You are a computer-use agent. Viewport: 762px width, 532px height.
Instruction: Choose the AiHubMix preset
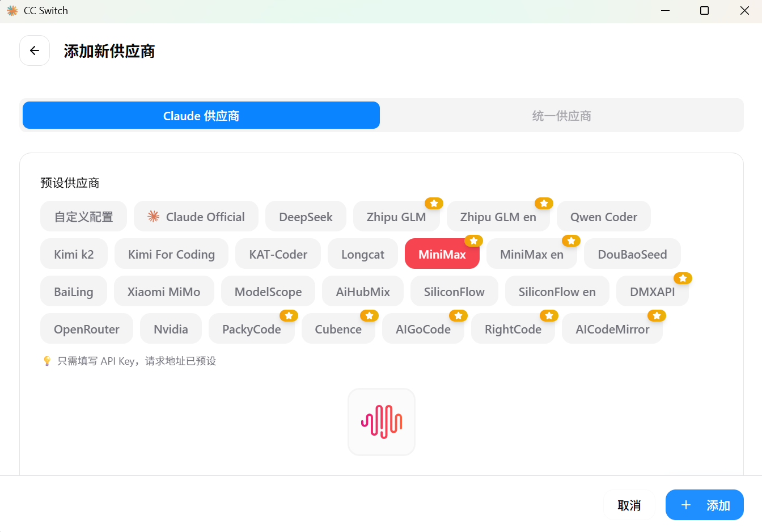point(363,291)
